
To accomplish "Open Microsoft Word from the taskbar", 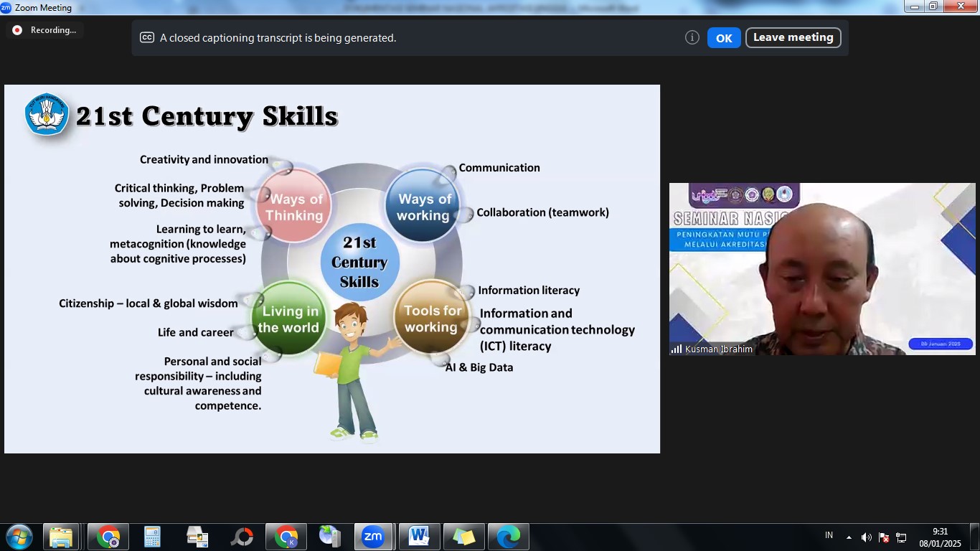I will tap(419, 537).
